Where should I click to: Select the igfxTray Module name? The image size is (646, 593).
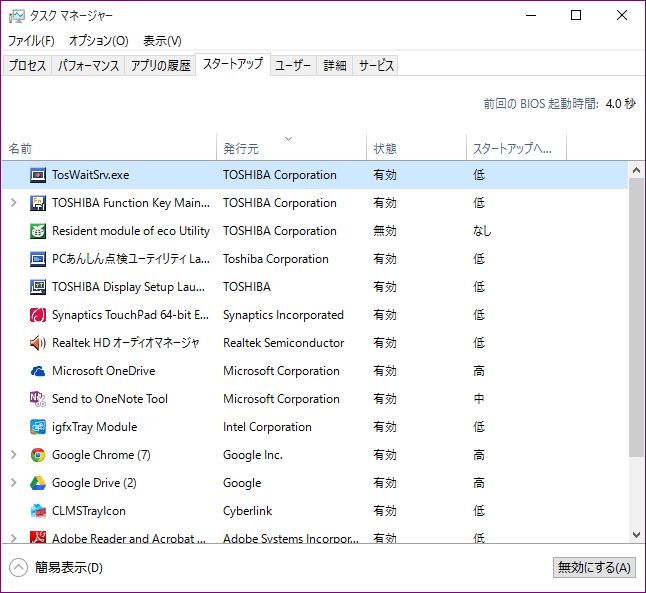pyautogui.click(x=94, y=427)
